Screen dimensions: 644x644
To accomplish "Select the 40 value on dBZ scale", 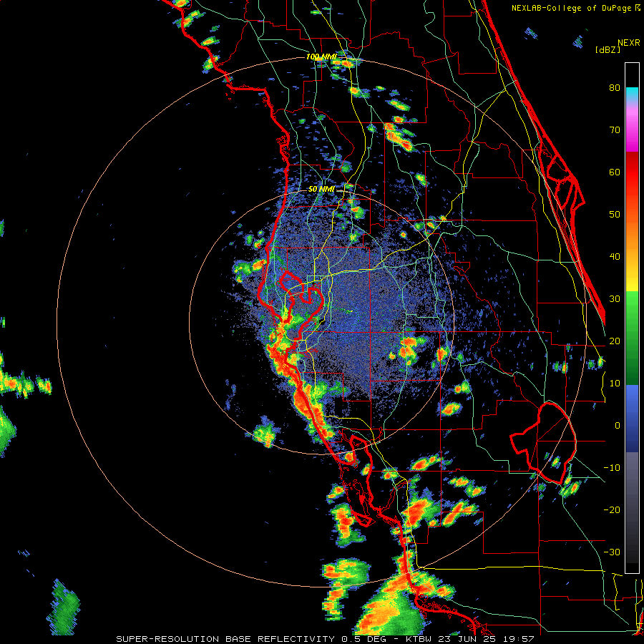I will coord(615,257).
